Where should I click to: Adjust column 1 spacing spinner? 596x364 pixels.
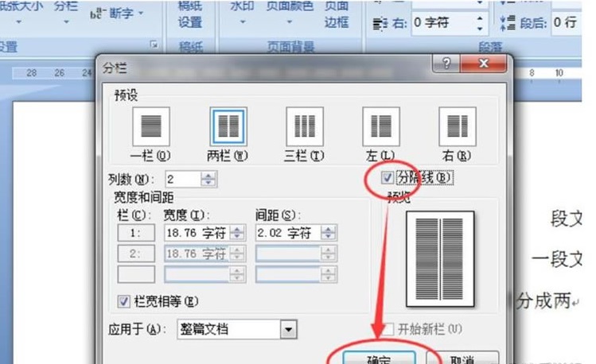[328, 233]
